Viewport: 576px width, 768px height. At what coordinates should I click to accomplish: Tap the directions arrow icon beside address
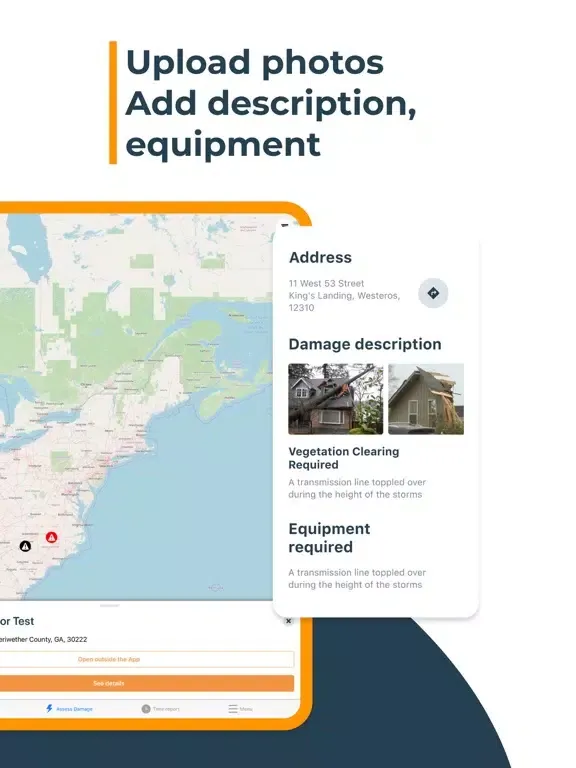(x=433, y=293)
